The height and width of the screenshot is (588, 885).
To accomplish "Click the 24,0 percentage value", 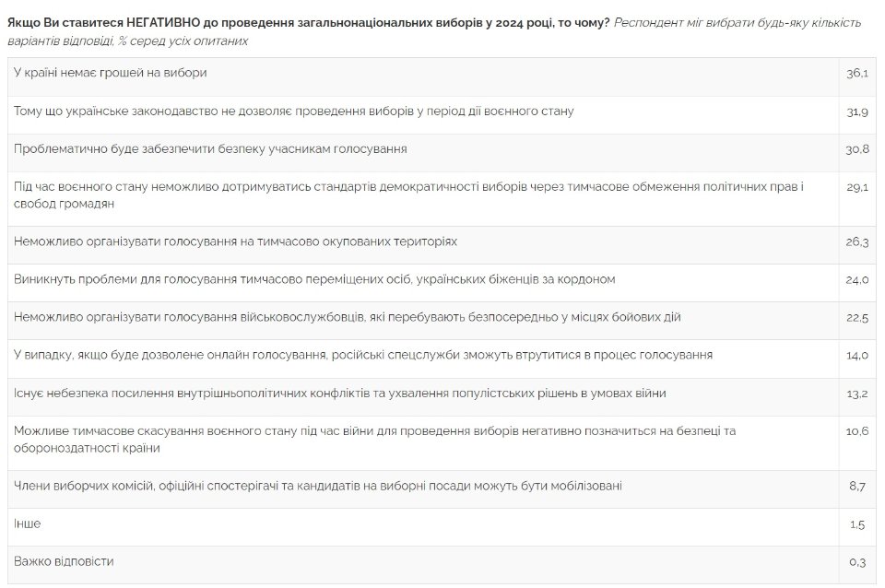I will pyautogui.click(x=857, y=280).
